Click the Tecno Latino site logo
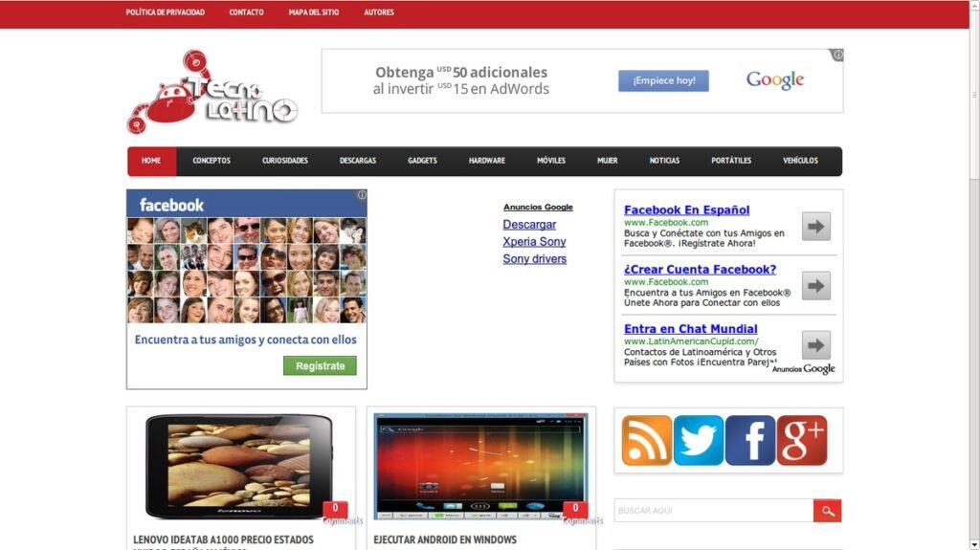This screenshot has height=550, width=980. tap(212, 93)
